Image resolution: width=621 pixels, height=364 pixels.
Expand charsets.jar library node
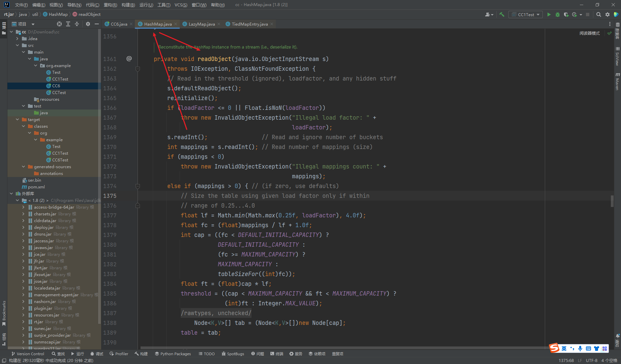(x=24, y=214)
